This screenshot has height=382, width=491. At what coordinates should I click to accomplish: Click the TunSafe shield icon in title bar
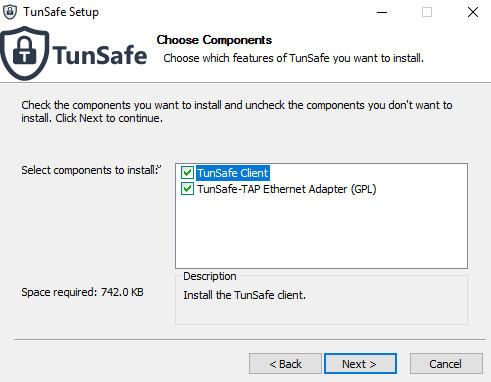[x=10, y=12]
